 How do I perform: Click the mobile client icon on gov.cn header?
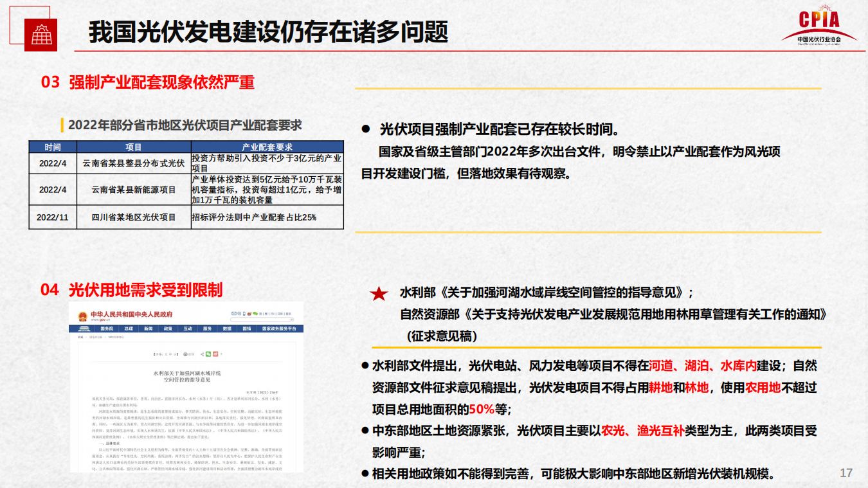[244, 314]
